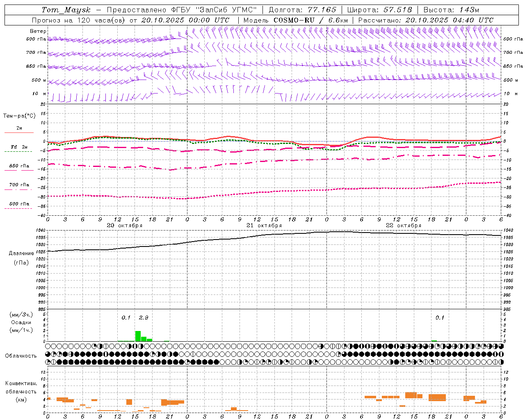The width and height of the screenshot is (525, 420).
Task: Click the "20 октября" date label
Action: [x=125, y=226]
